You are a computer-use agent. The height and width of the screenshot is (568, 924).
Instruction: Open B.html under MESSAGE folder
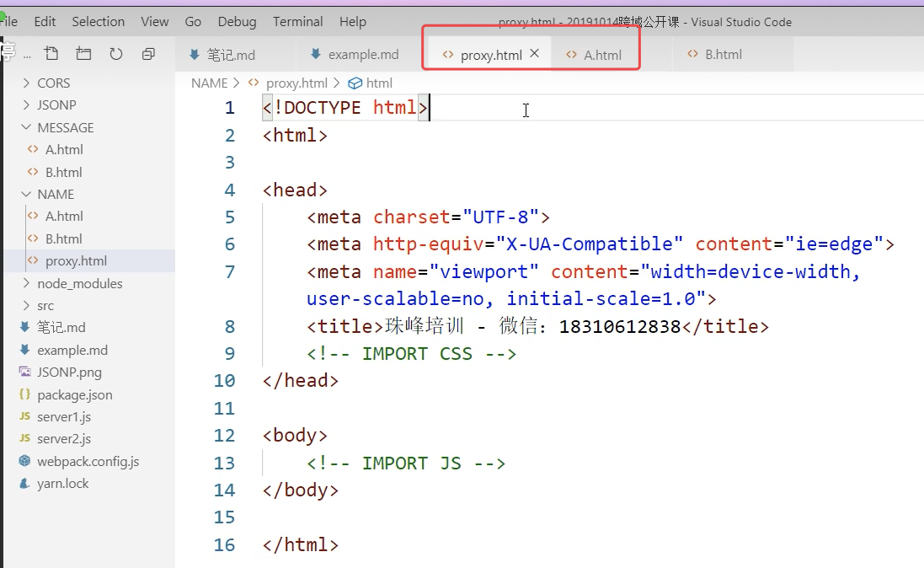coord(89,172)
